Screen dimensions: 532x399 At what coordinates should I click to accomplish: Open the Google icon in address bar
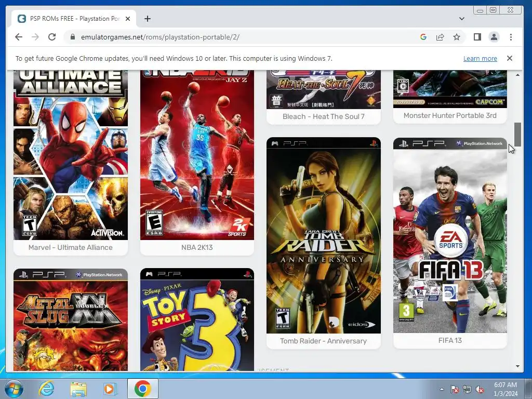tap(423, 37)
